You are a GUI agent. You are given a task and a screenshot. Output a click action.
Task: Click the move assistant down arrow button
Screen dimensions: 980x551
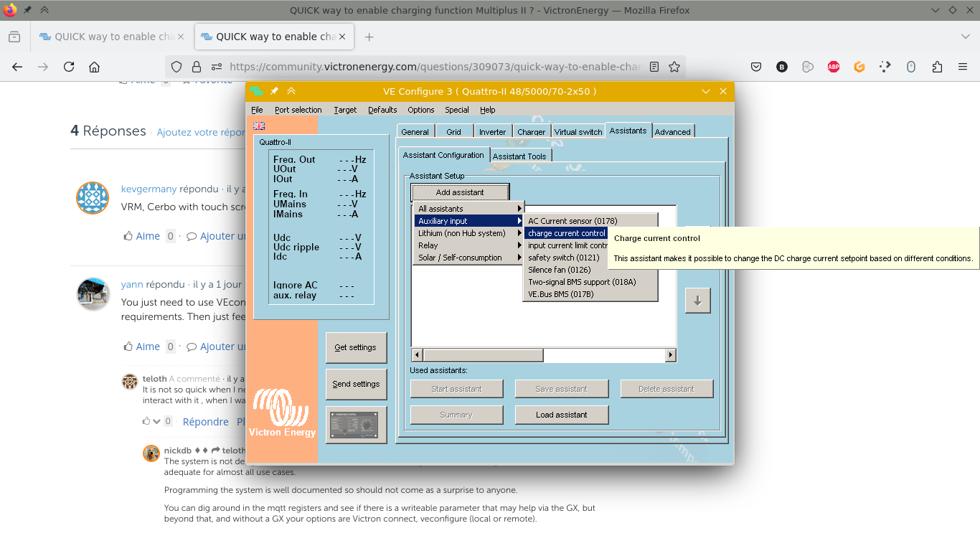(x=697, y=301)
